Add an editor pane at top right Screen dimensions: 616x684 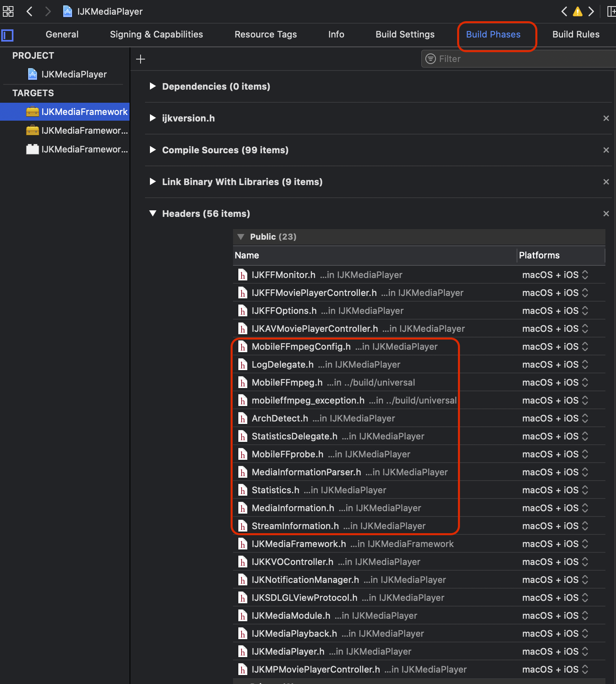pyautogui.click(x=611, y=11)
